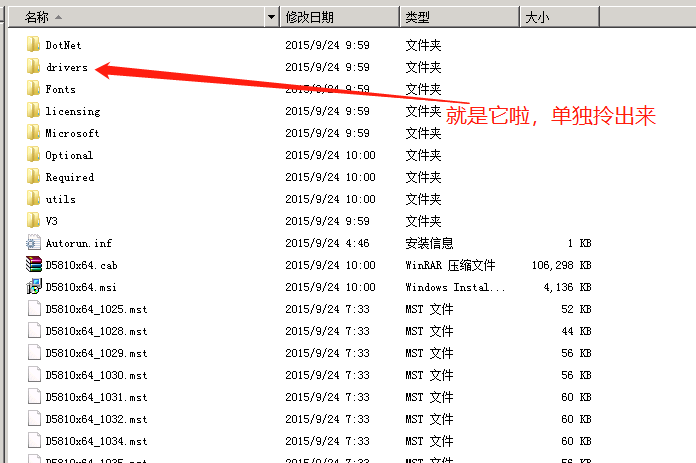Click the Autorun.inf gear file icon
The image size is (696, 463).
click(33, 243)
